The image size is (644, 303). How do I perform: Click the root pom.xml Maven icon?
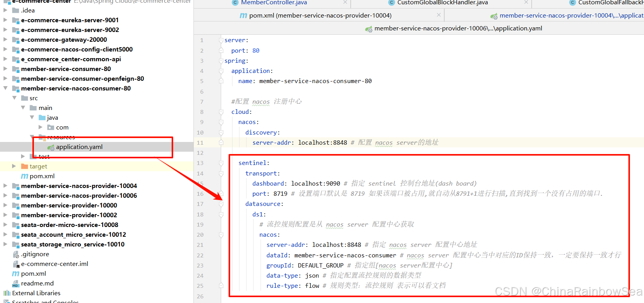pyautogui.click(x=16, y=274)
